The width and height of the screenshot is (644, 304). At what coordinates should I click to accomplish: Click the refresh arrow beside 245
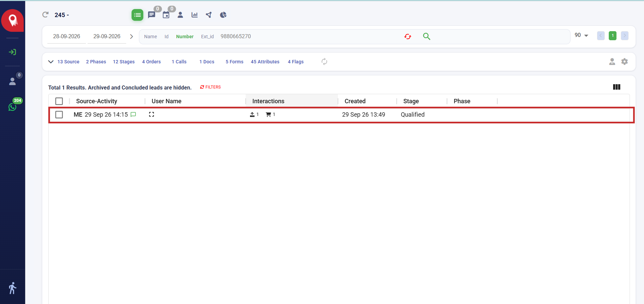[45, 15]
